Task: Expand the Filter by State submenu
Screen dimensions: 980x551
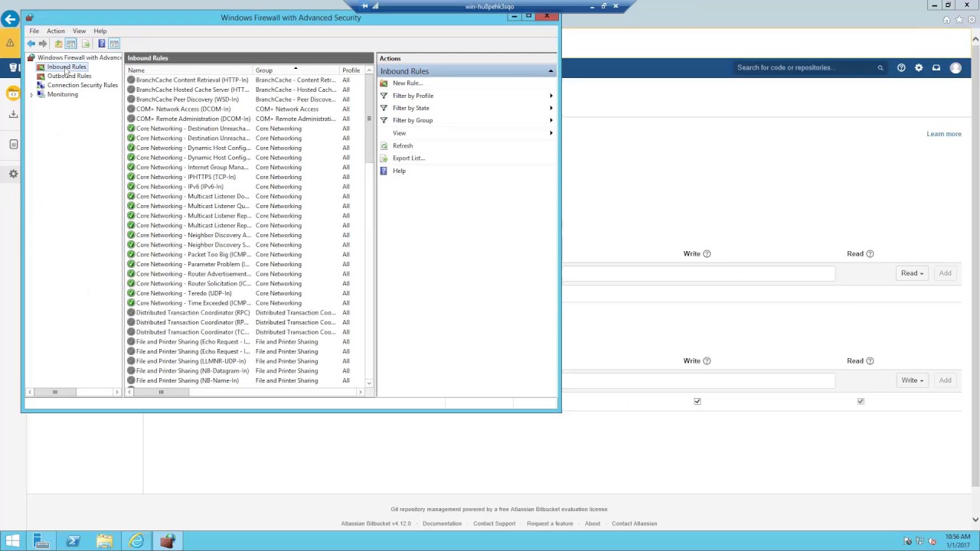Action: [550, 108]
